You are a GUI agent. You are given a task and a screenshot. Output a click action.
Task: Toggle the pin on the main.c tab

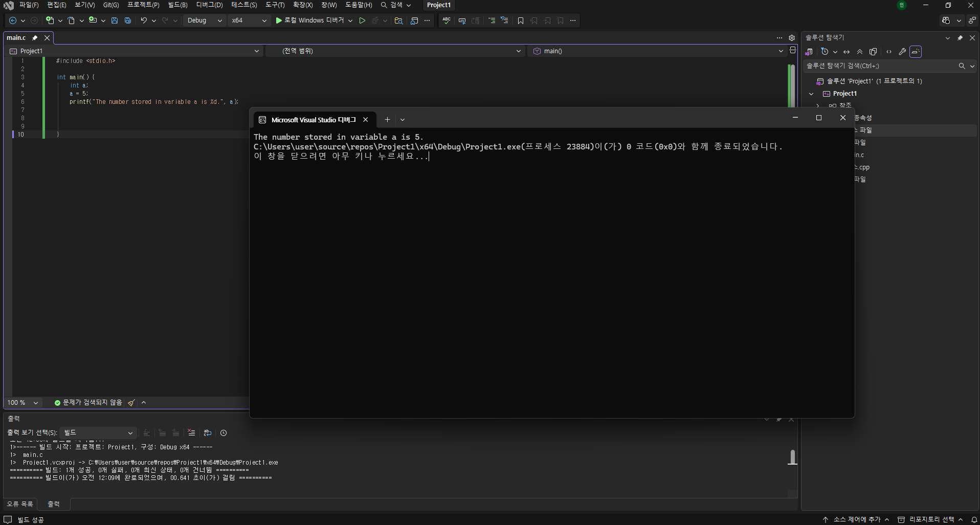(x=35, y=38)
